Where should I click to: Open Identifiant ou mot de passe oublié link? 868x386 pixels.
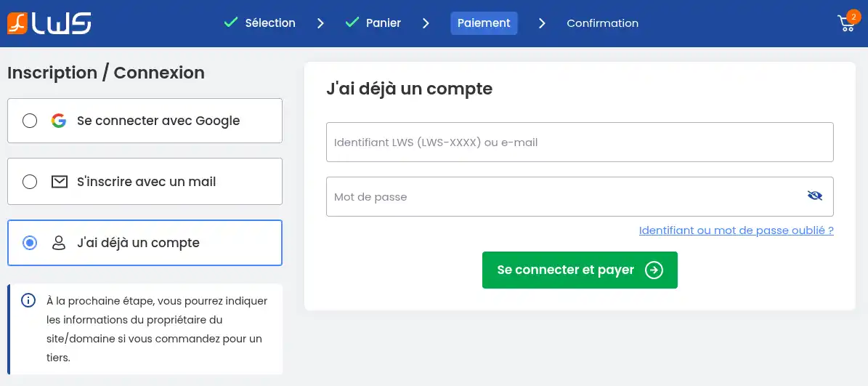(736, 230)
